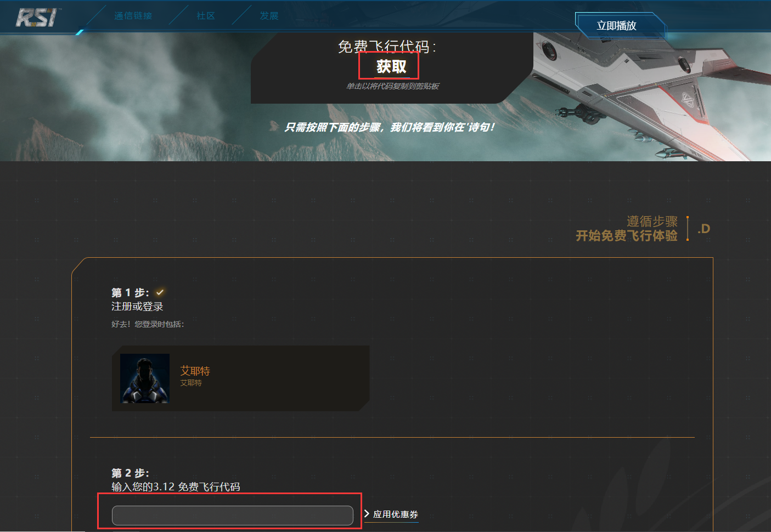
Task: Click the 注册或登录 step label
Action: pyautogui.click(x=137, y=307)
